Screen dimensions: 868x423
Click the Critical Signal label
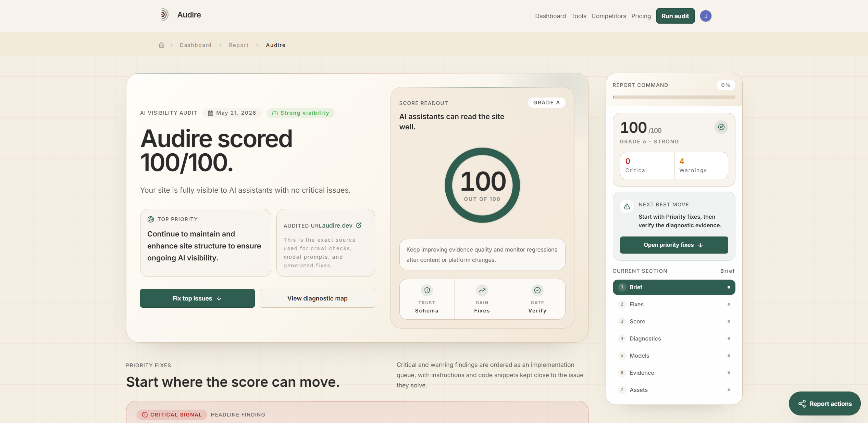point(172,415)
